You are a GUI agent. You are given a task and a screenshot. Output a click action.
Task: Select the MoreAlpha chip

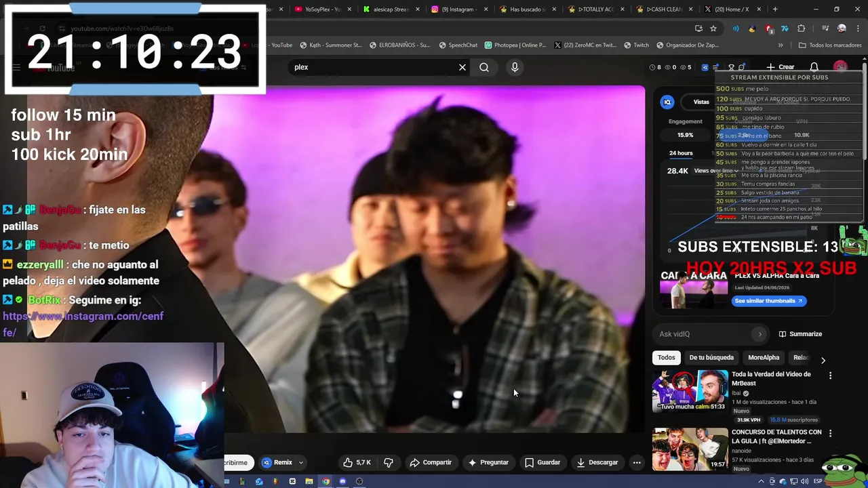point(764,357)
